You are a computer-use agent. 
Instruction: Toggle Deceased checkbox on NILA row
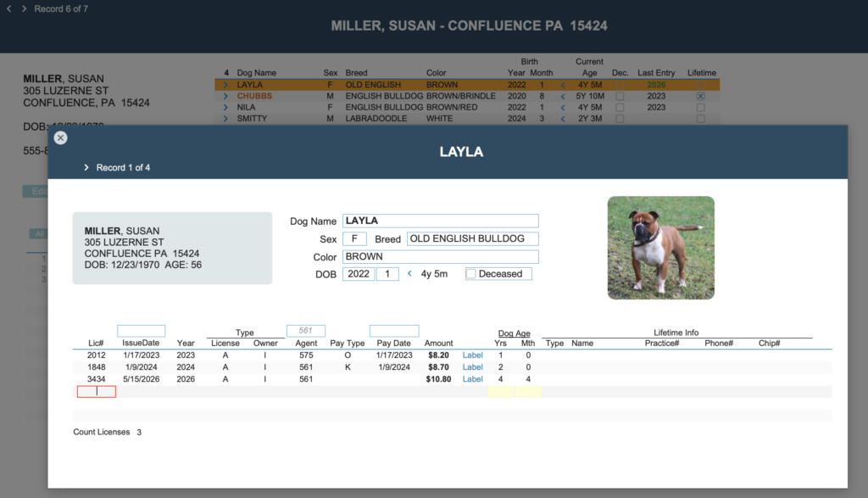pyautogui.click(x=620, y=108)
